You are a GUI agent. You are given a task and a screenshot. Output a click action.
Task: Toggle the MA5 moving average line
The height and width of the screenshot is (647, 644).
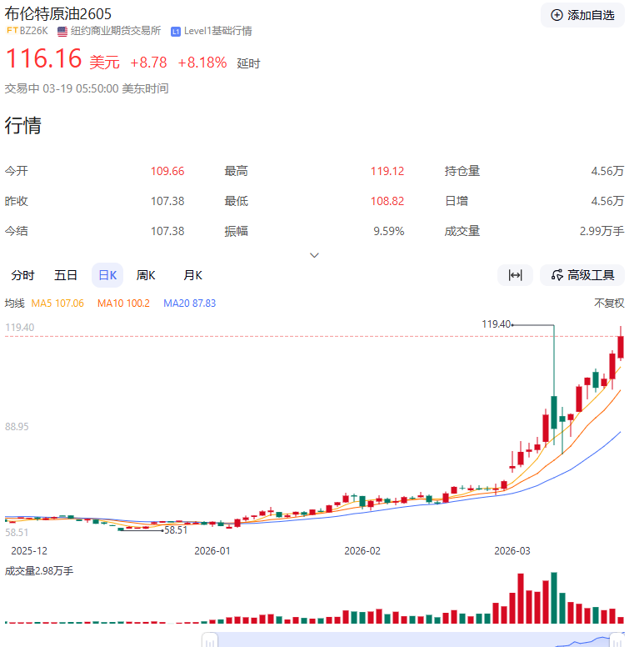57,303
